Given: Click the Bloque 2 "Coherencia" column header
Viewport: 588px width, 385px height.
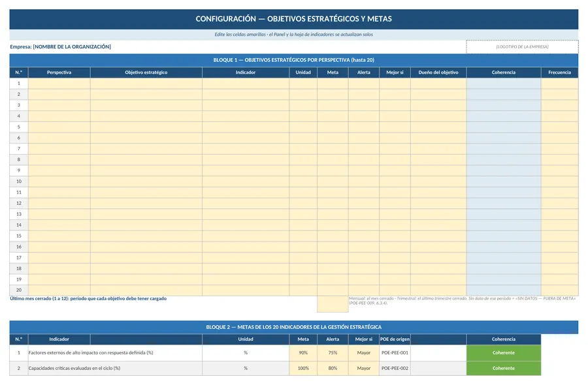Looking at the screenshot, I should pos(504,339).
